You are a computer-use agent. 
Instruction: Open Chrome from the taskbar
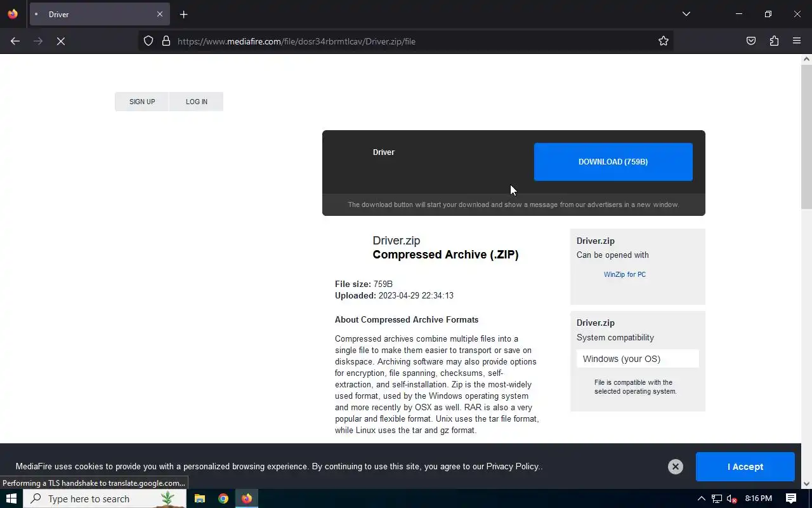(223, 498)
